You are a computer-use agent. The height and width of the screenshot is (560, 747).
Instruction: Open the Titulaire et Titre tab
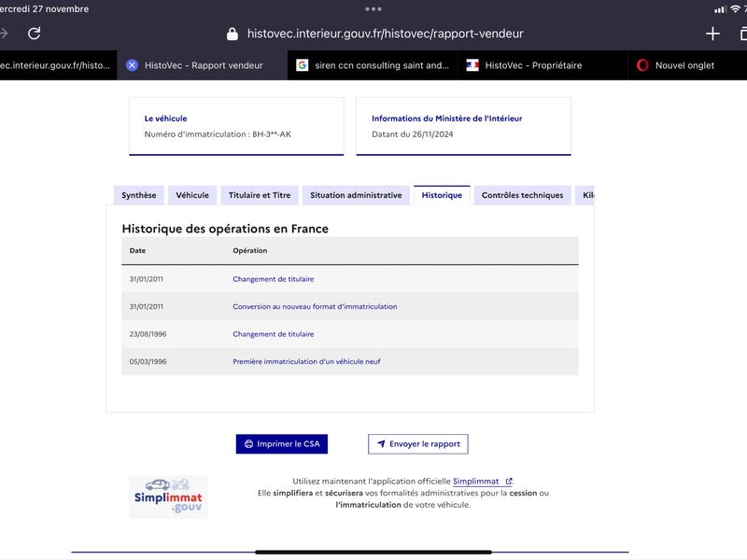click(260, 195)
